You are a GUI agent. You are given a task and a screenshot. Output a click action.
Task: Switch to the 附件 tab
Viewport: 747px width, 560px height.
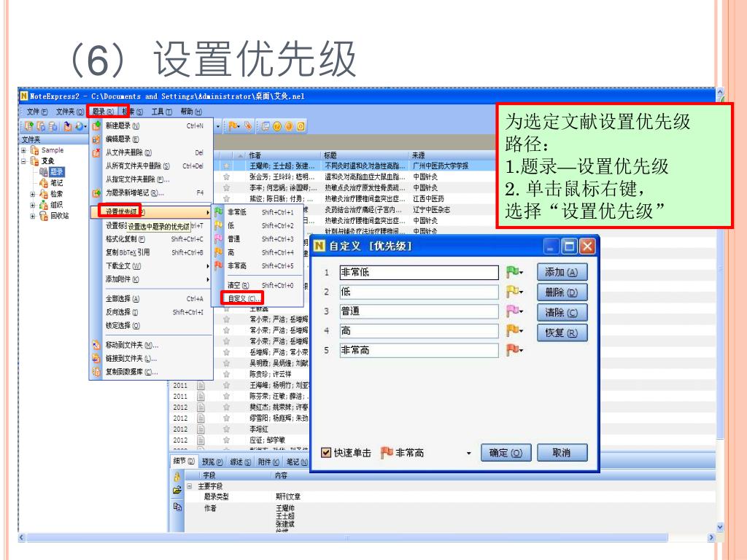pos(268,462)
